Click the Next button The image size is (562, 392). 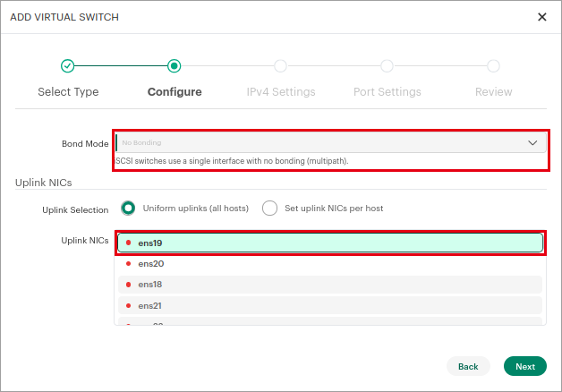pos(525,366)
